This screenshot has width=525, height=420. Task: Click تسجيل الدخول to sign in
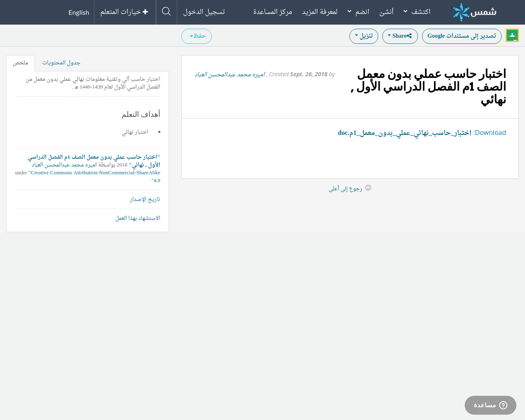click(x=204, y=11)
